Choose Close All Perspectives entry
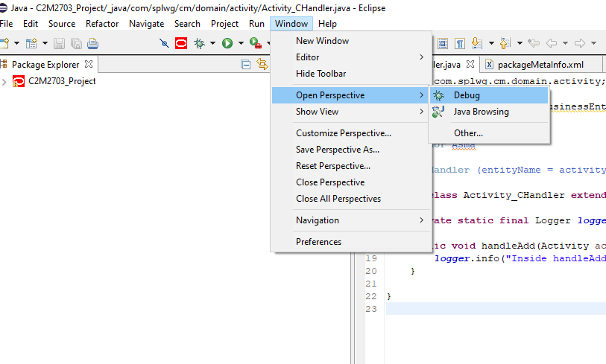606x364 pixels. point(352,199)
